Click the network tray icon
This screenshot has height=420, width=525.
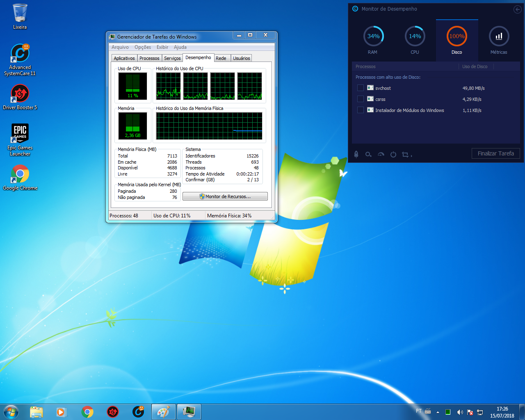pyautogui.click(x=480, y=412)
